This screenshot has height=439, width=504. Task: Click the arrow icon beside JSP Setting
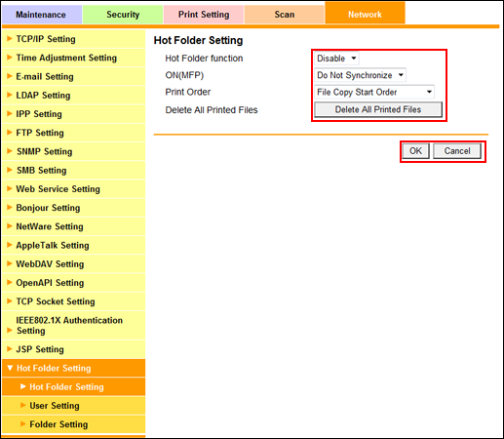(x=10, y=349)
